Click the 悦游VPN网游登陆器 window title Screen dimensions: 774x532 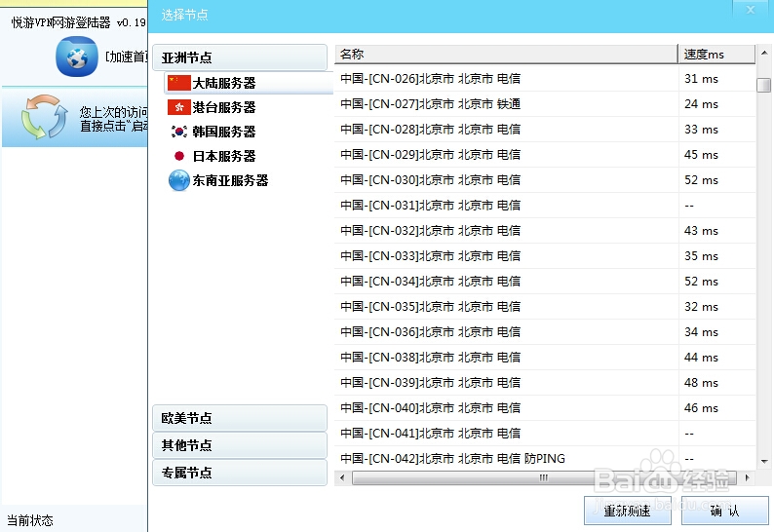79,22
